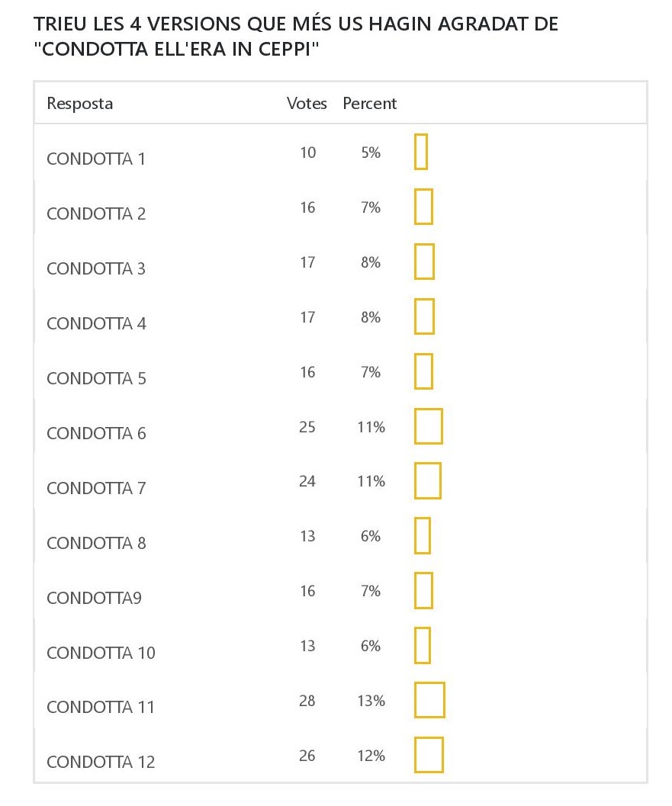Viewport: 672px width, 806px height.
Task: Click the CONDOTTA 3 response text
Action: pos(96,269)
